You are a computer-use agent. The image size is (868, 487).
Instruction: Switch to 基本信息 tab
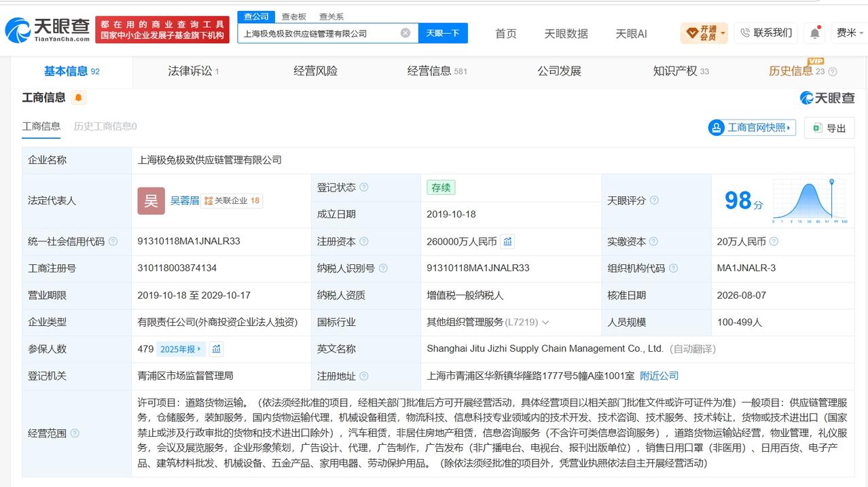[71, 71]
